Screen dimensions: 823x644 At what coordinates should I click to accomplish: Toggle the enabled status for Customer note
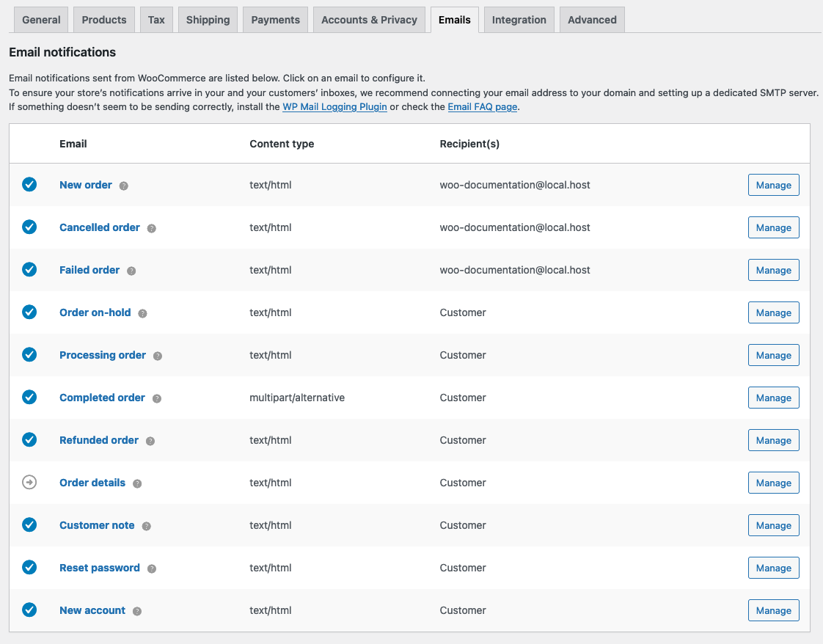[29, 525]
